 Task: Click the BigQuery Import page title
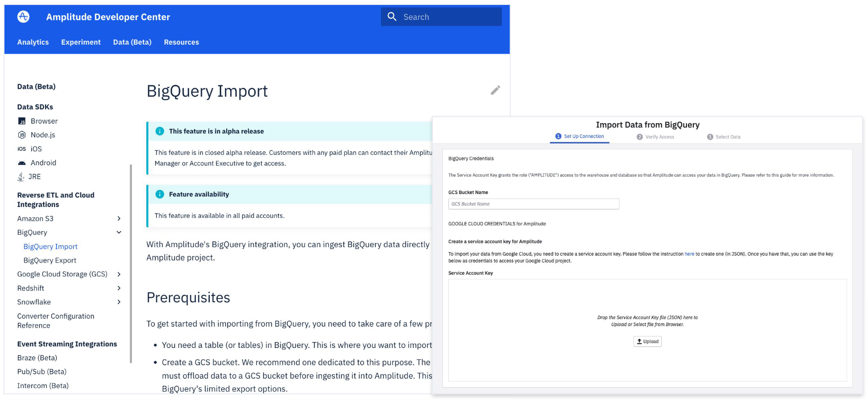point(207,91)
